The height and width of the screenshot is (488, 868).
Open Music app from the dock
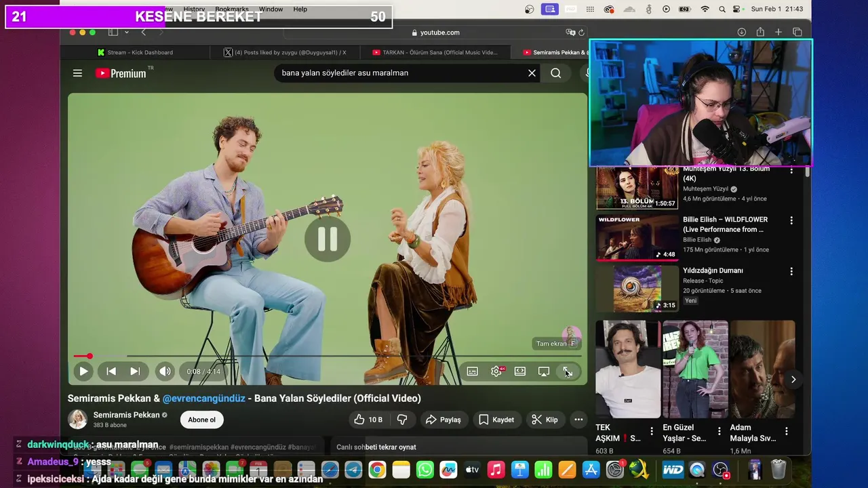click(x=496, y=470)
